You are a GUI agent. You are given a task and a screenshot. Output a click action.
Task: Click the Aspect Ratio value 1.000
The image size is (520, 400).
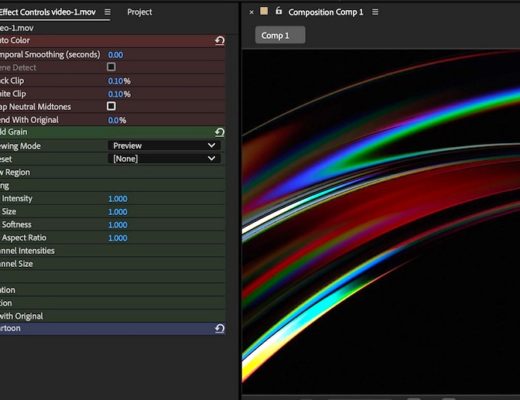118,238
